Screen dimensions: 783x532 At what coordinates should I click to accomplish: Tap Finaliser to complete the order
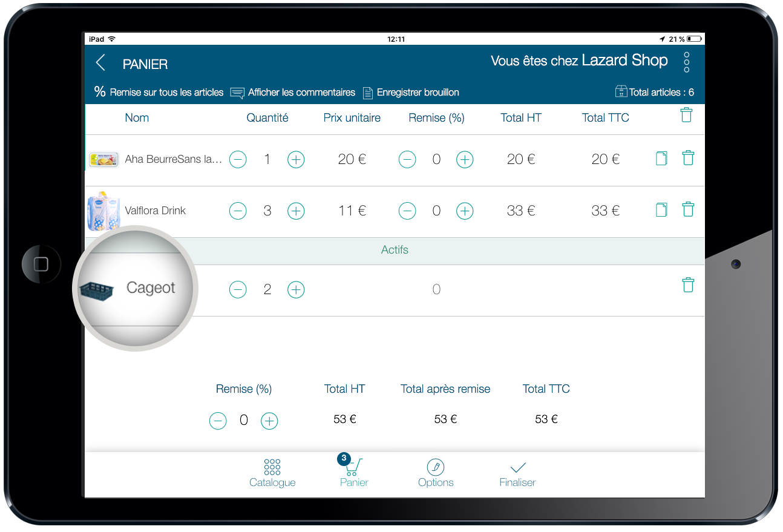[x=517, y=473]
